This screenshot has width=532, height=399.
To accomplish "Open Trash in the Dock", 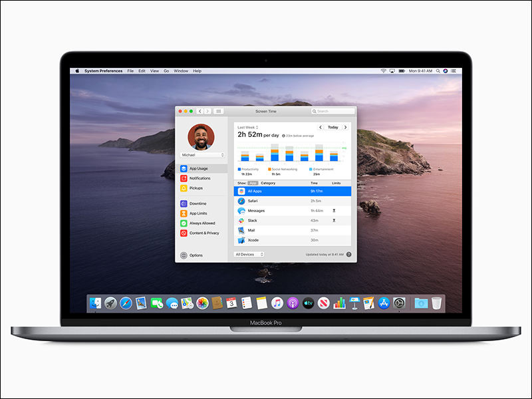I will point(437,303).
